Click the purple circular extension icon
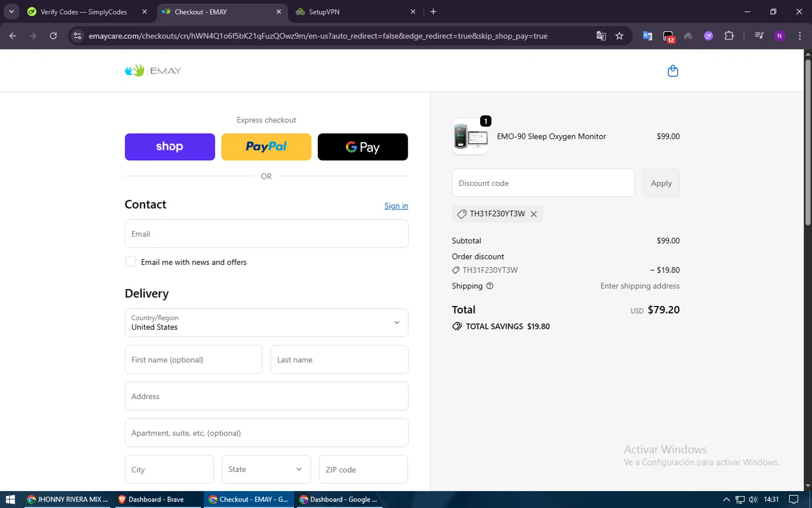Screen dimensions: 812x508 tap(709, 36)
